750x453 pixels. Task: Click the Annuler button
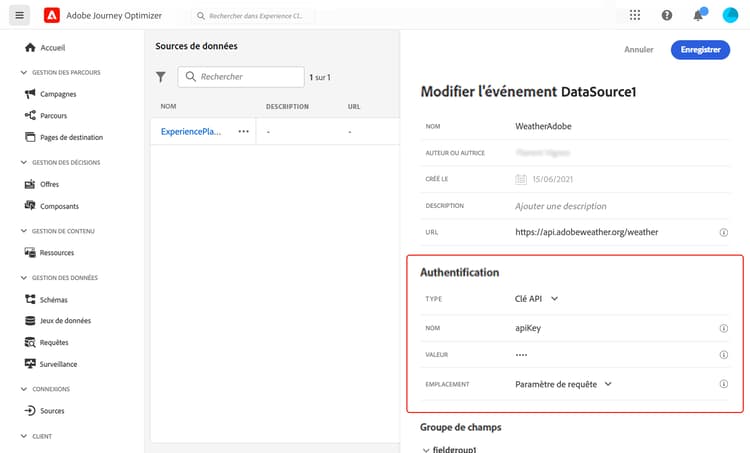point(639,49)
